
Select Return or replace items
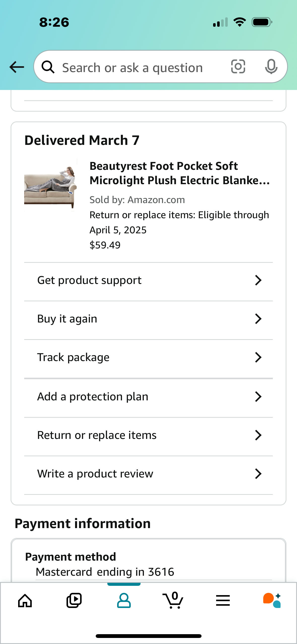click(x=148, y=435)
